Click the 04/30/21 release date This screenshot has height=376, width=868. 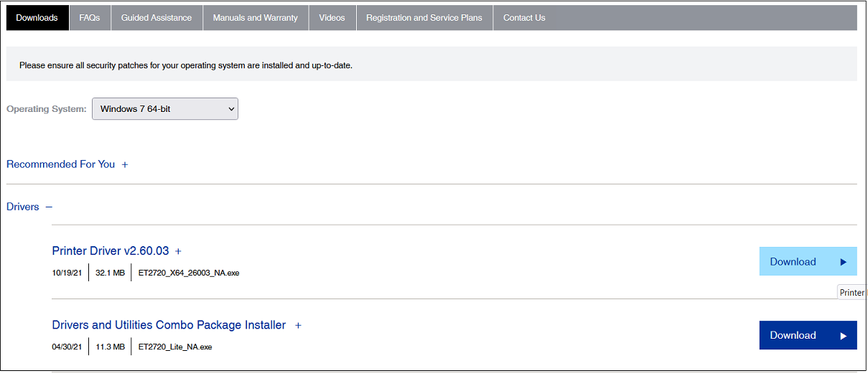point(67,347)
